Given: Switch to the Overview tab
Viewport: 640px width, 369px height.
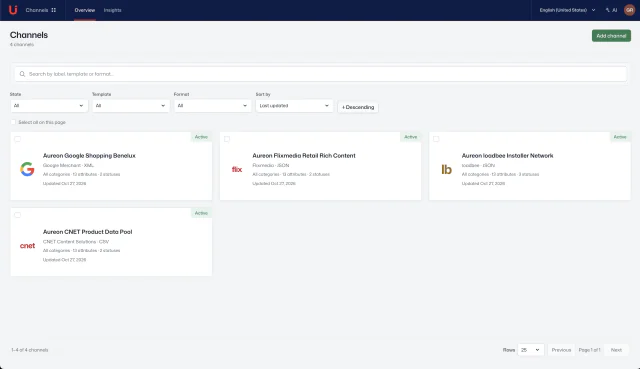Looking at the screenshot, I should coord(84,10).
